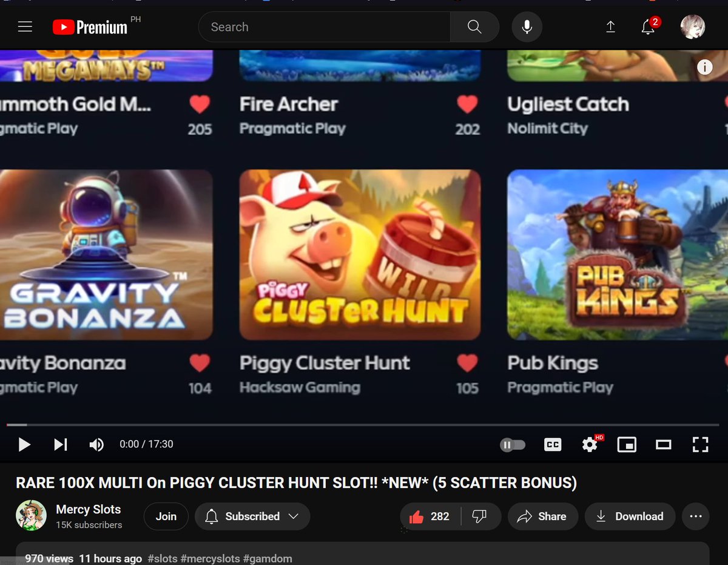Viewport: 728px width, 565px height.
Task: Click the Fire Archer title text
Action: 289,104
